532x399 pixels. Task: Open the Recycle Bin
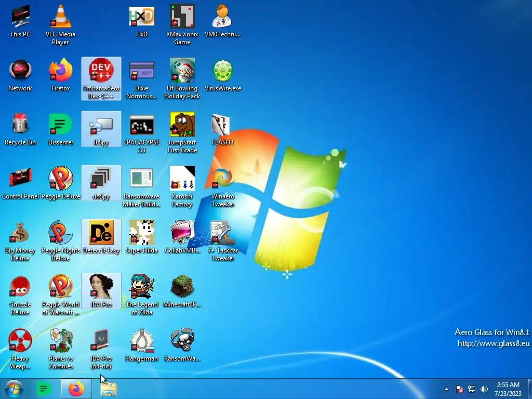pyautogui.click(x=20, y=129)
